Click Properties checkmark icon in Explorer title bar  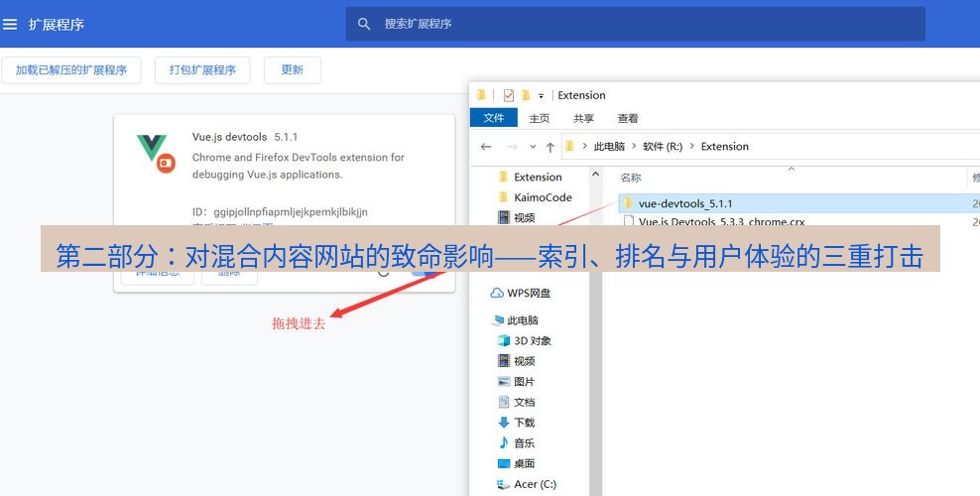[x=509, y=95]
